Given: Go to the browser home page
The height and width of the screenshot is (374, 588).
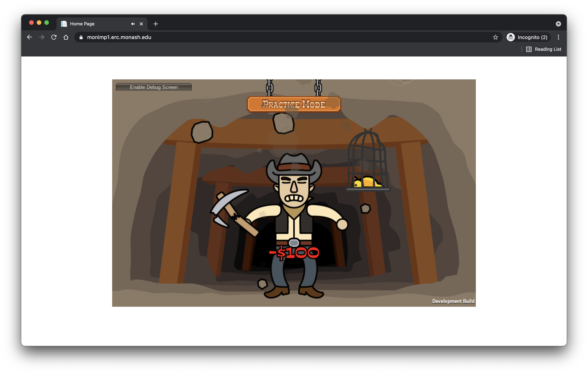Looking at the screenshot, I should [x=66, y=37].
